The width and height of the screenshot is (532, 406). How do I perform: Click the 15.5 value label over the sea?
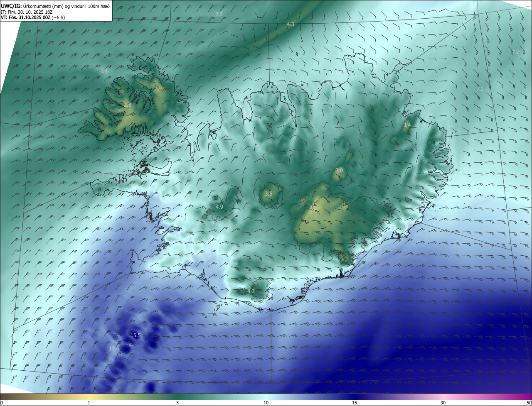pos(136,335)
